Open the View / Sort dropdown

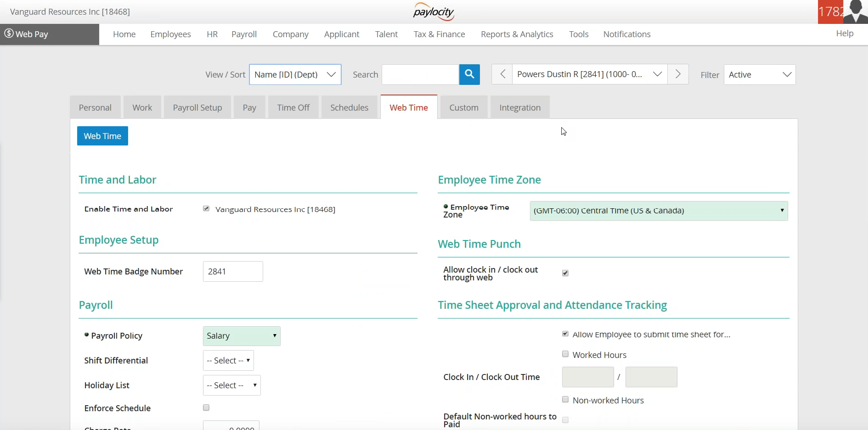tap(295, 74)
